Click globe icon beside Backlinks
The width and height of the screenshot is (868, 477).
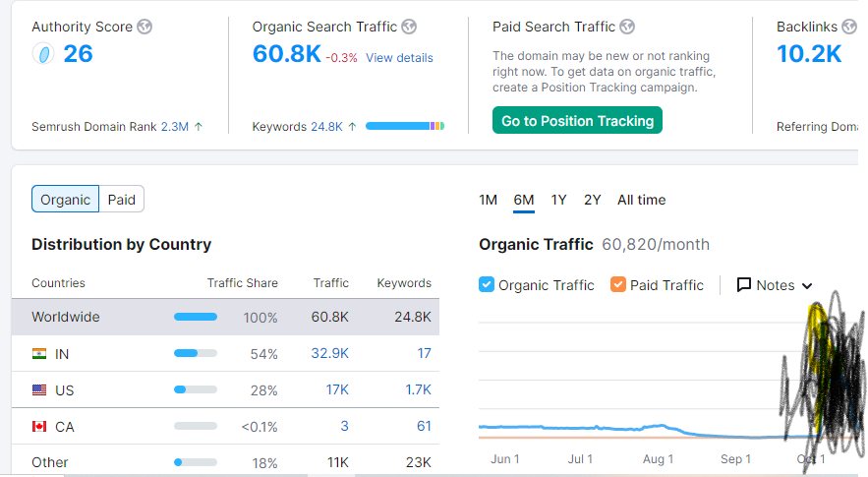(849, 27)
